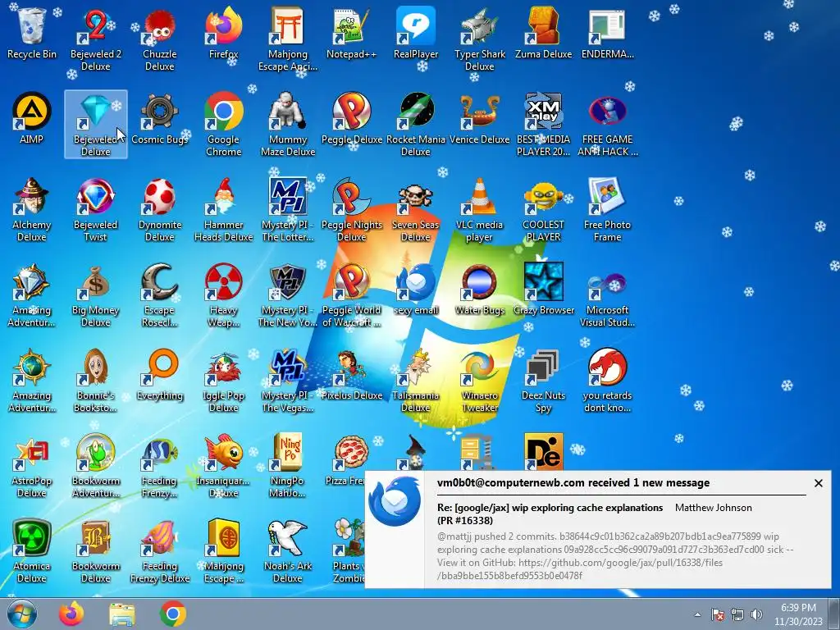This screenshot has height=630, width=840.
Task: Select Alchemy Deluxe desktop icon
Action: (x=32, y=209)
